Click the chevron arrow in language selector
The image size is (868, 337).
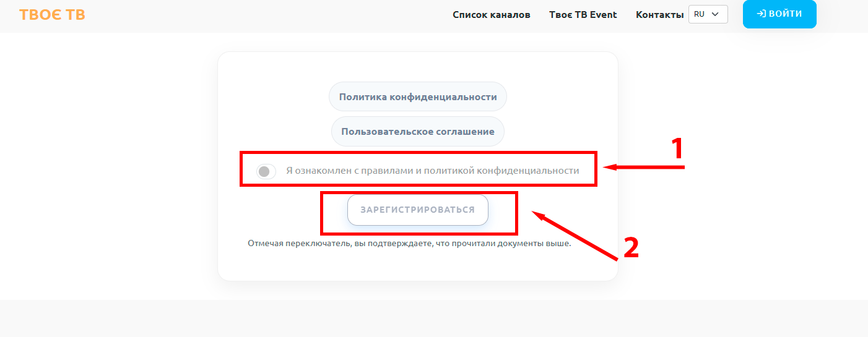pyautogui.click(x=716, y=14)
